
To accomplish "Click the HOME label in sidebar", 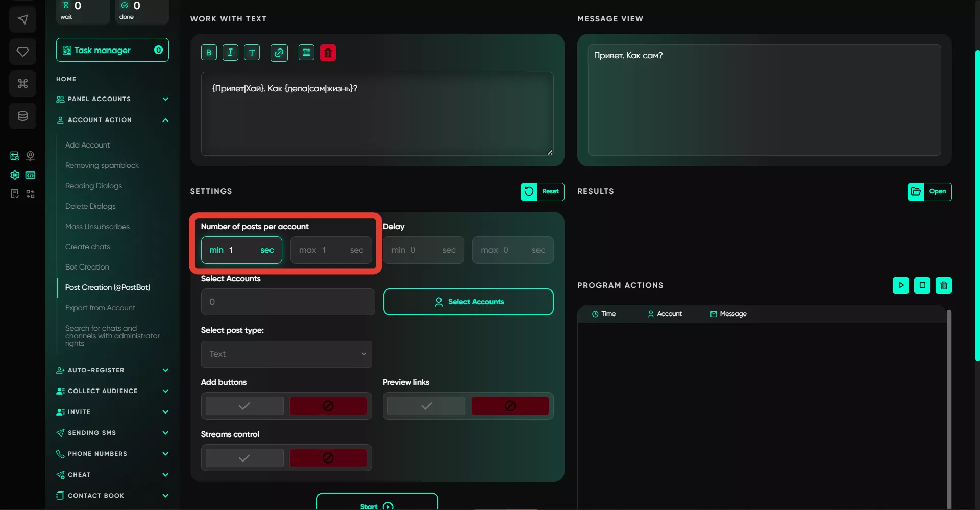I will (66, 79).
